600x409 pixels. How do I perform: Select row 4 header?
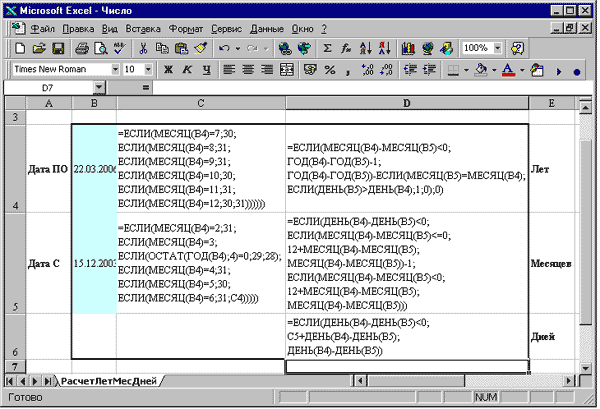(x=15, y=168)
